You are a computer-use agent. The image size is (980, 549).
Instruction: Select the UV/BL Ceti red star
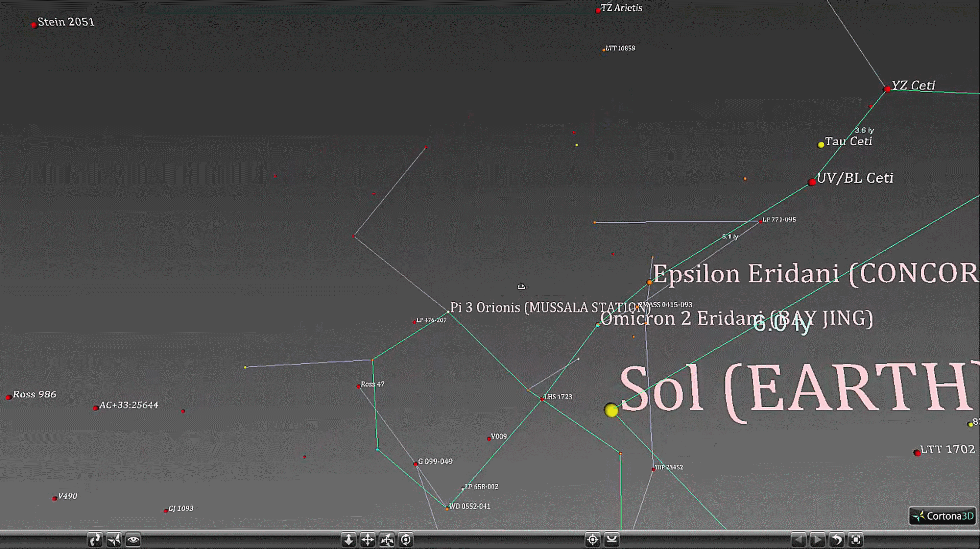point(812,182)
